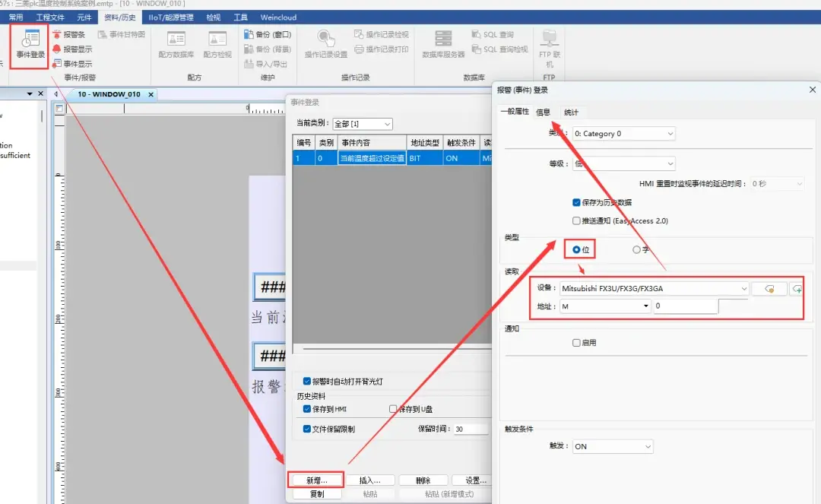
Task: Enable the 启用 notification checkbox
Action: [x=576, y=343]
